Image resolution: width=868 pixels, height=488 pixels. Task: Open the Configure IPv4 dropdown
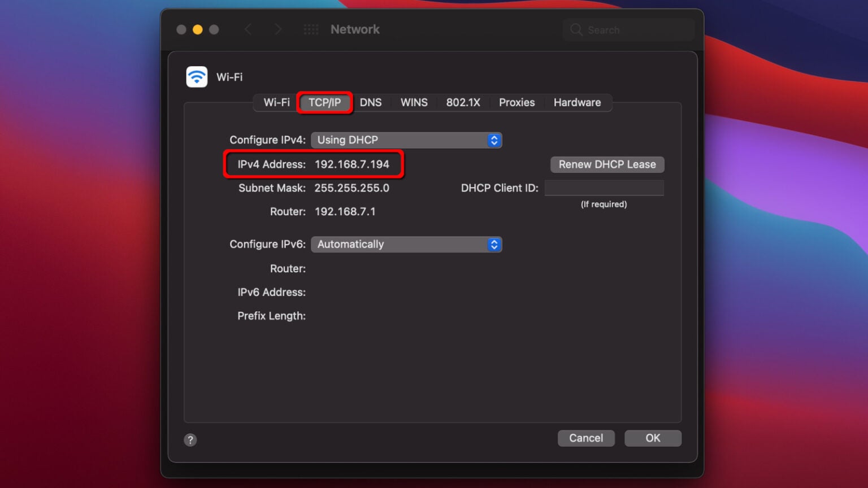pos(406,140)
